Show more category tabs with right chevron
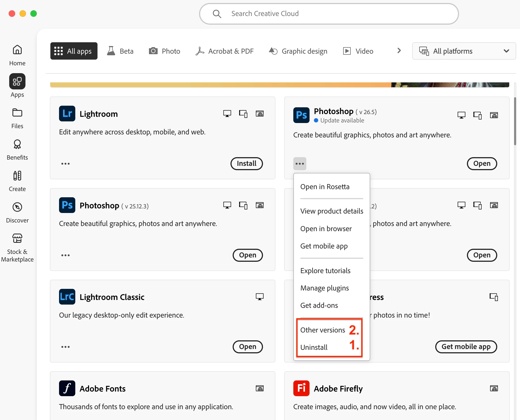Viewport: 520px width, 420px height. tap(399, 51)
